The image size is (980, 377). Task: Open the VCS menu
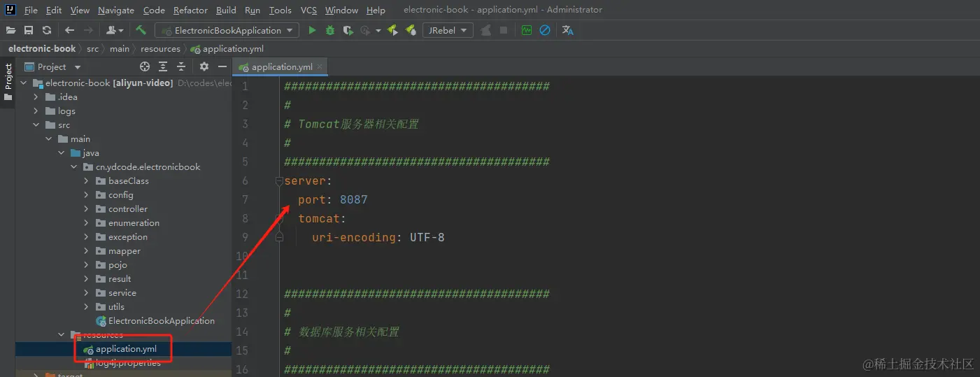(308, 10)
